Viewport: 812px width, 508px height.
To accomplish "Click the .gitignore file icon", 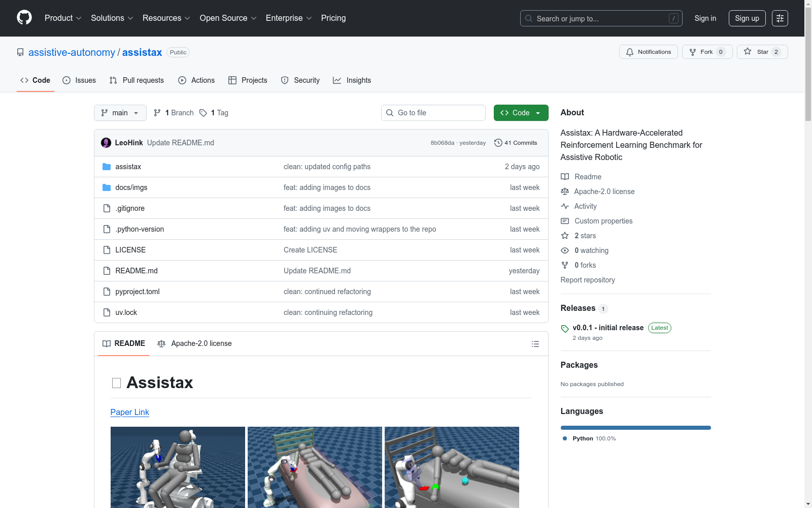I will (x=107, y=208).
